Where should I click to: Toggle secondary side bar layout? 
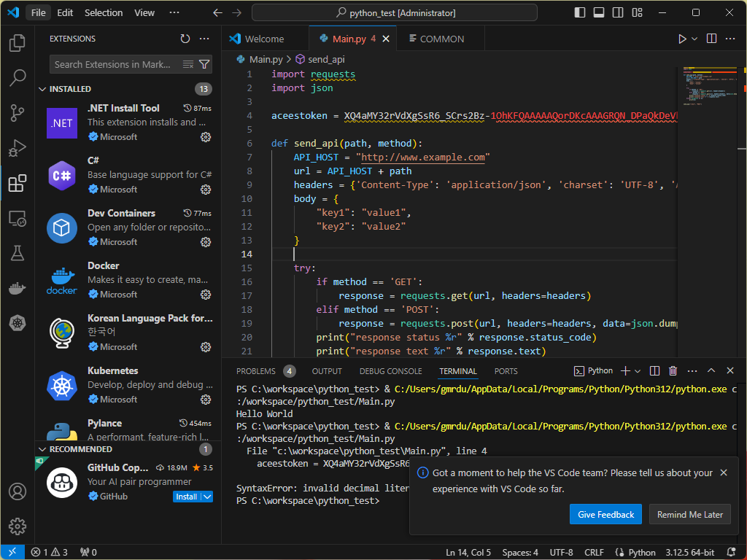coord(618,13)
